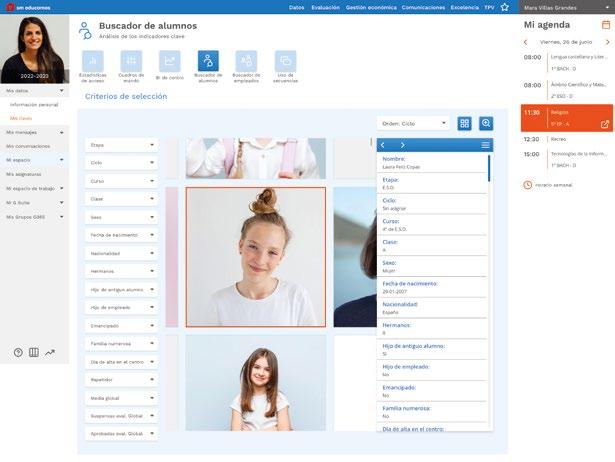Screen dimensions: 615x462
Task: Click the highlighted girl with bun photo
Action: (x=256, y=257)
